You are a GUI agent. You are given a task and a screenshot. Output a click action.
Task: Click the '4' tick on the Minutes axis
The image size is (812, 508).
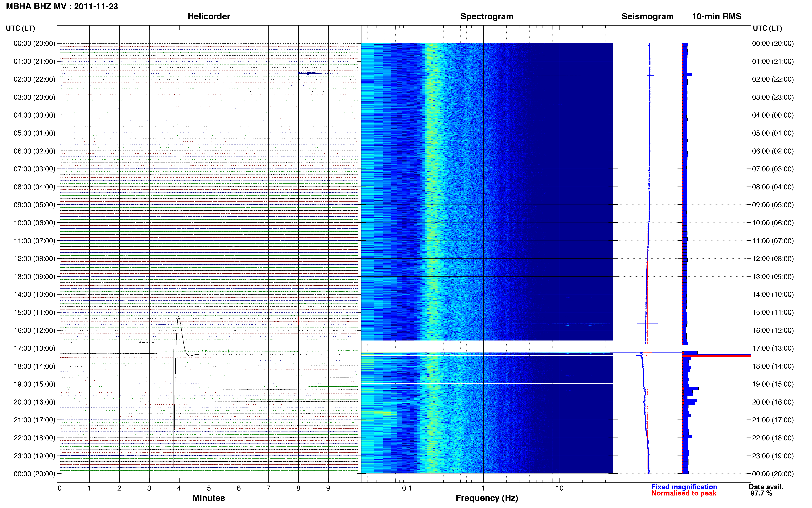tap(179, 488)
